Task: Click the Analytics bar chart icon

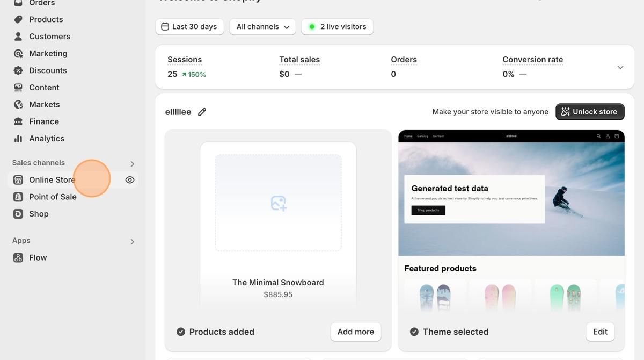Action: pos(18,139)
